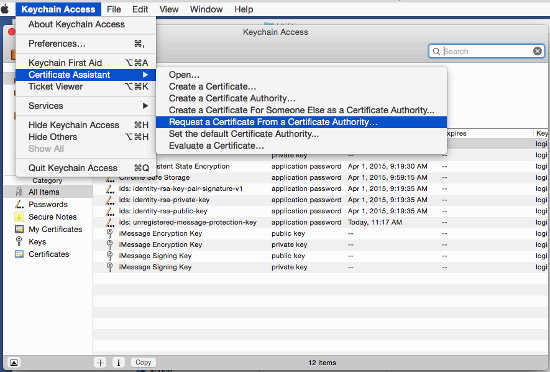Viewport: 550px width, 372px height.
Task: Select iMessage Signing Key public key row
Action: point(321,256)
